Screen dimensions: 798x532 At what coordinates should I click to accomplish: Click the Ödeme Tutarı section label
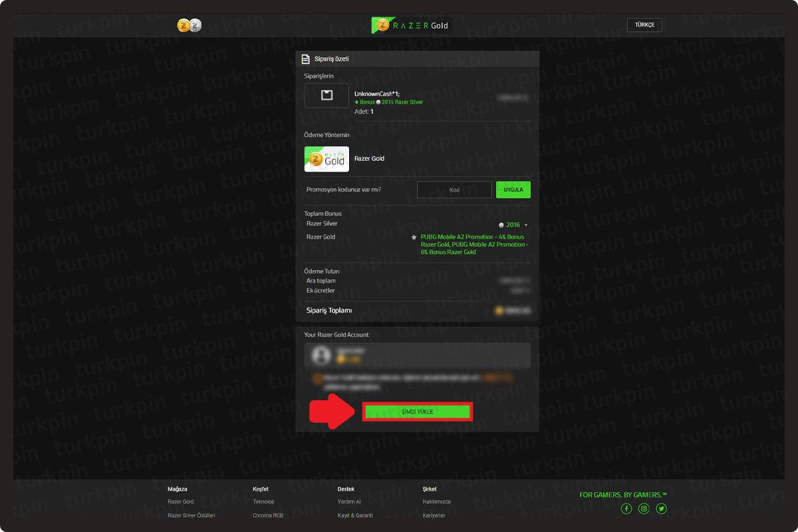coord(322,271)
